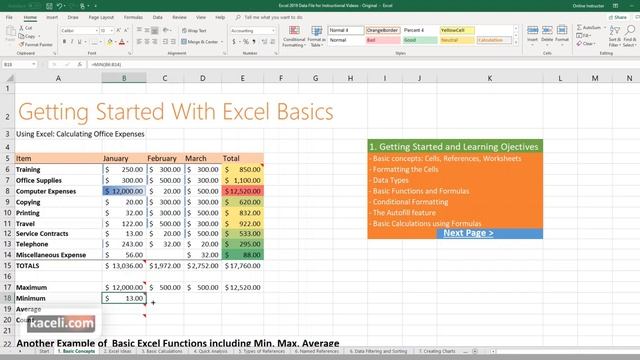This screenshot has height=360, width=640.
Task: Apply the Good cell style
Action: (x=420, y=40)
